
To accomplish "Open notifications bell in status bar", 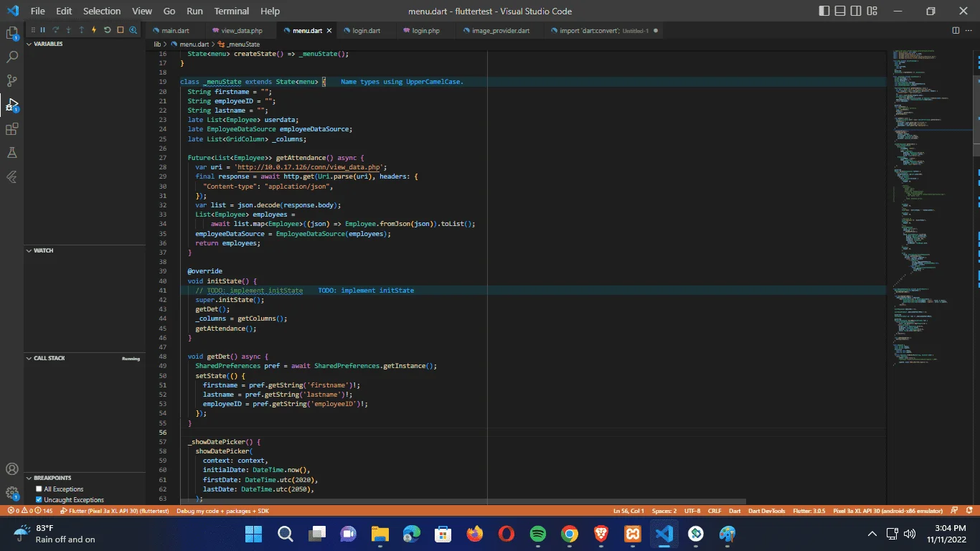I will (x=970, y=511).
